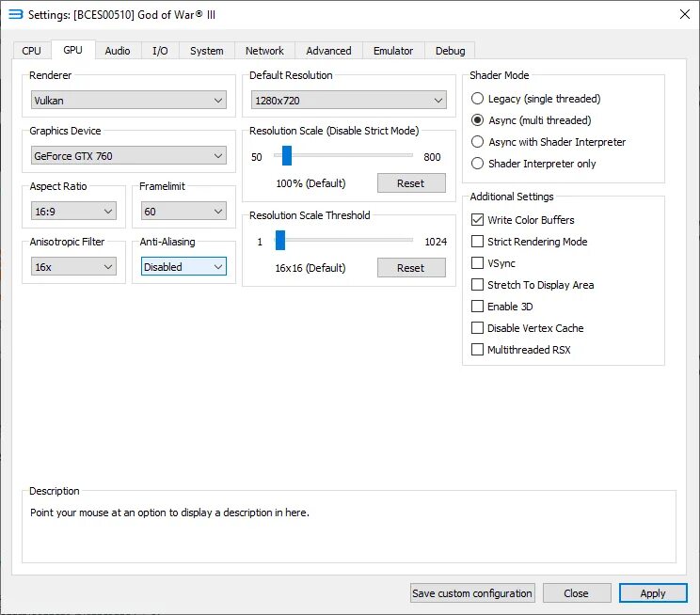The width and height of the screenshot is (700, 615).
Task: Expand the Graphics Device GeForce GTX 760 dropdown
Action: point(129,156)
